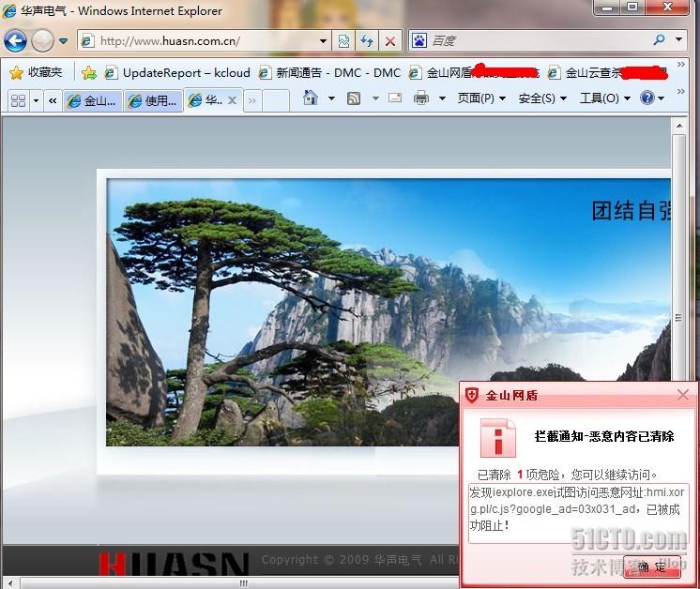The image size is (700, 589).
Task: Click the blue Help question icon
Action: click(647, 98)
